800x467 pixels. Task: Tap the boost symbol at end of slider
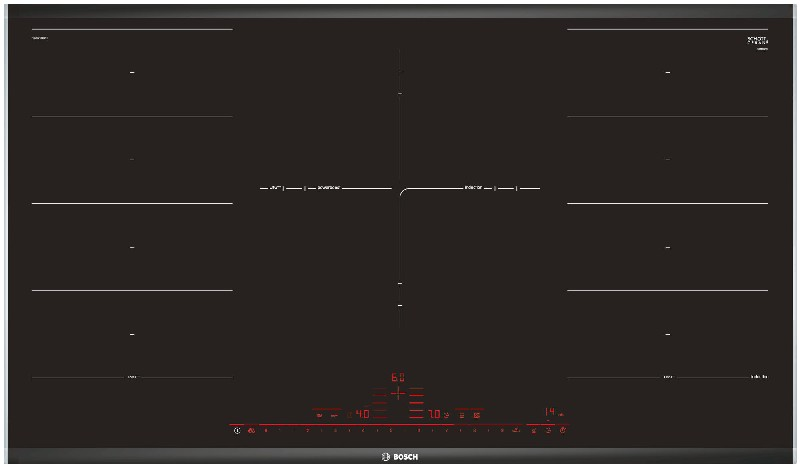pyautogui.click(x=516, y=430)
